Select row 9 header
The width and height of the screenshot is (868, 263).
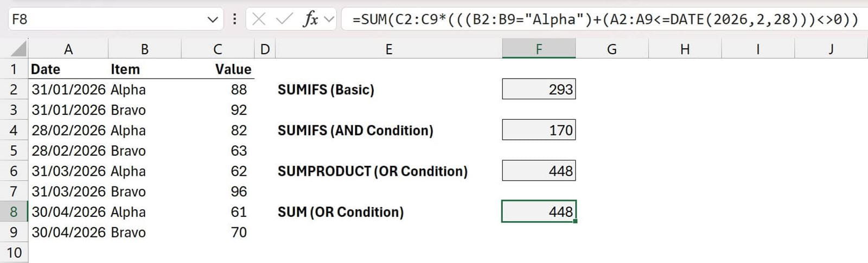14,232
